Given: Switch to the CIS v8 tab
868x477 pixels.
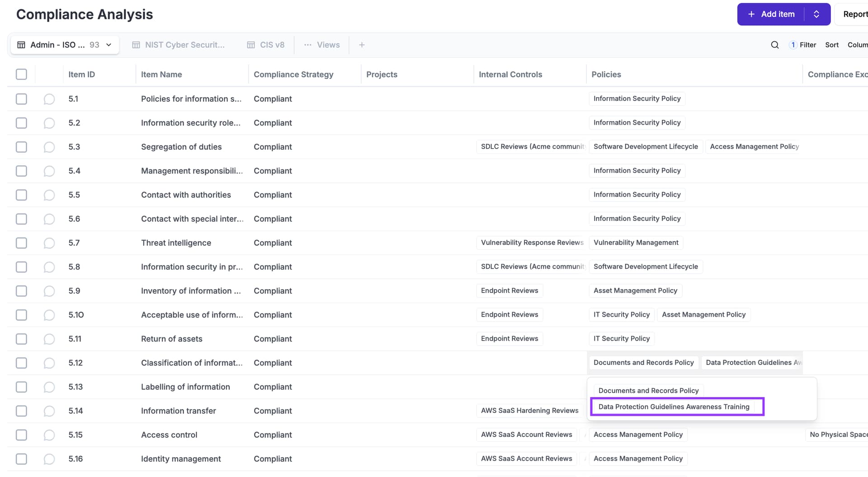Looking at the screenshot, I should pos(266,45).
